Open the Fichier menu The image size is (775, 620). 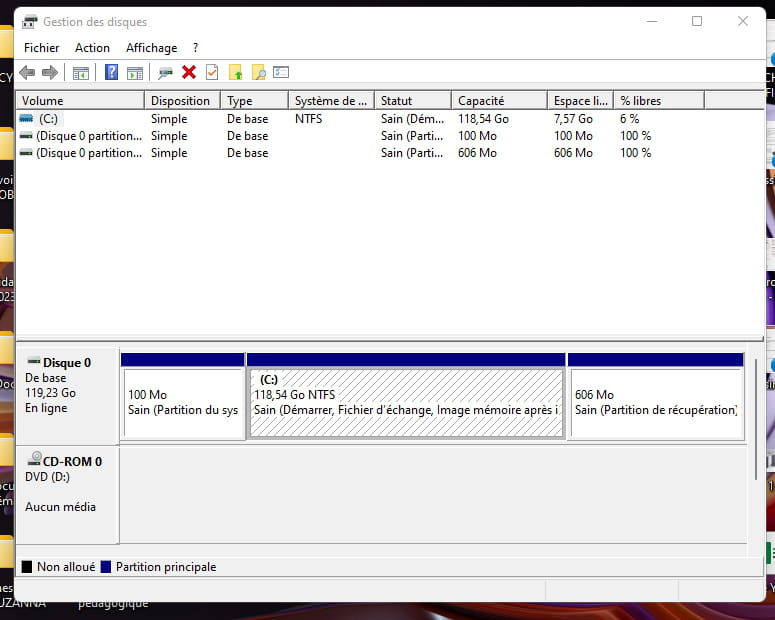tap(41, 48)
